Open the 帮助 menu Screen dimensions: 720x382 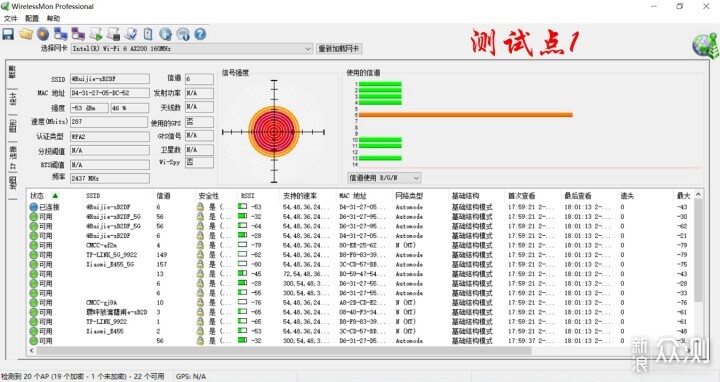[x=53, y=18]
